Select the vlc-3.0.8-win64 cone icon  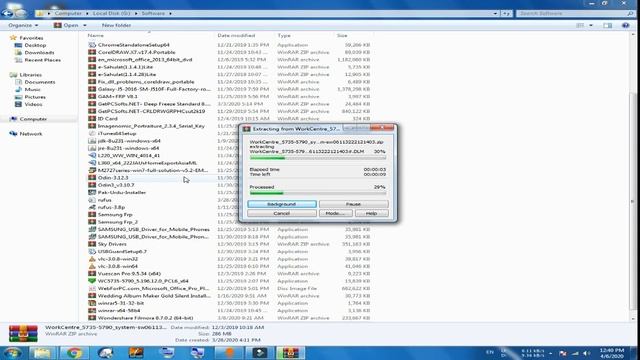(x=92, y=266)
